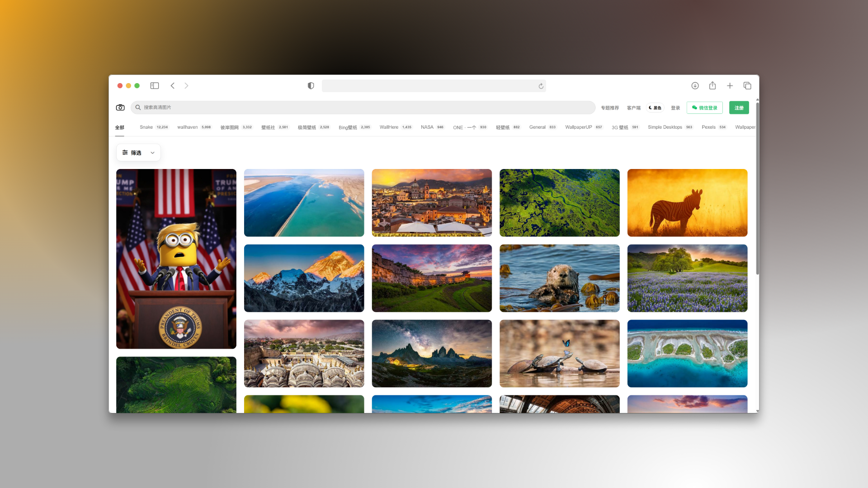Open the Minion at podium wallpaper
Image resolution: width=868 pixels, height=488 pixels.
point(176,259)
